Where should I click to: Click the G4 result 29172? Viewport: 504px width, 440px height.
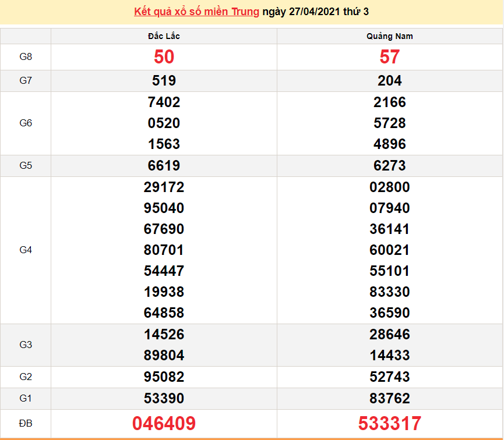coord(164,187)
